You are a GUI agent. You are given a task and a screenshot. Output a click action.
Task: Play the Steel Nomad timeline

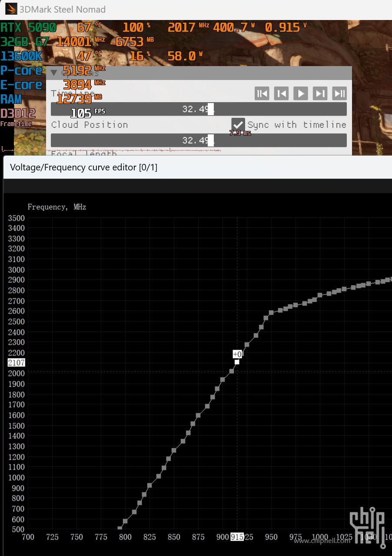coord(301,93)
